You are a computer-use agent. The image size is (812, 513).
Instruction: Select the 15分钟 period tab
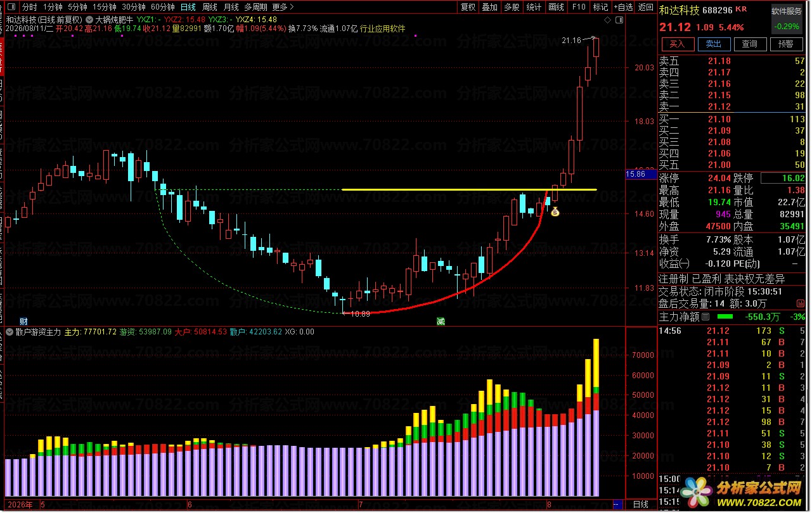[104, 7]
